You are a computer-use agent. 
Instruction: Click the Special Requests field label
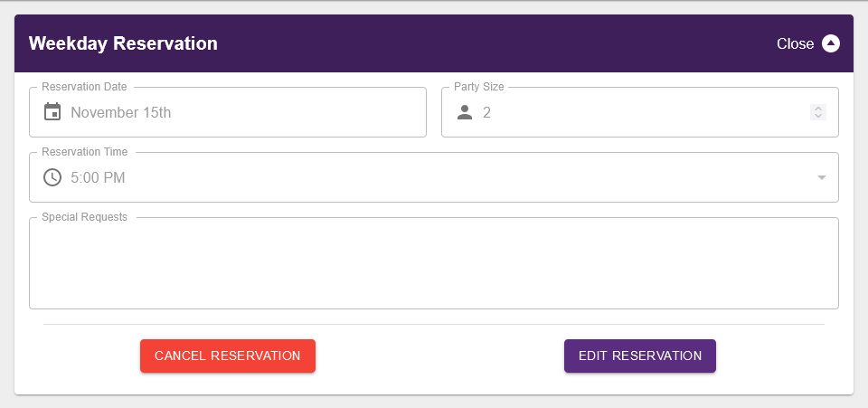pyautogui.click(x=84, y=217)
